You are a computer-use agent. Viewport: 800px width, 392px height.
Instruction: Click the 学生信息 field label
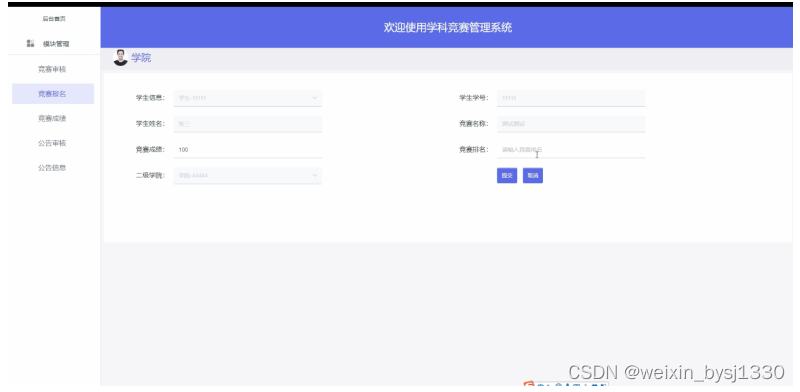[150, 98]
